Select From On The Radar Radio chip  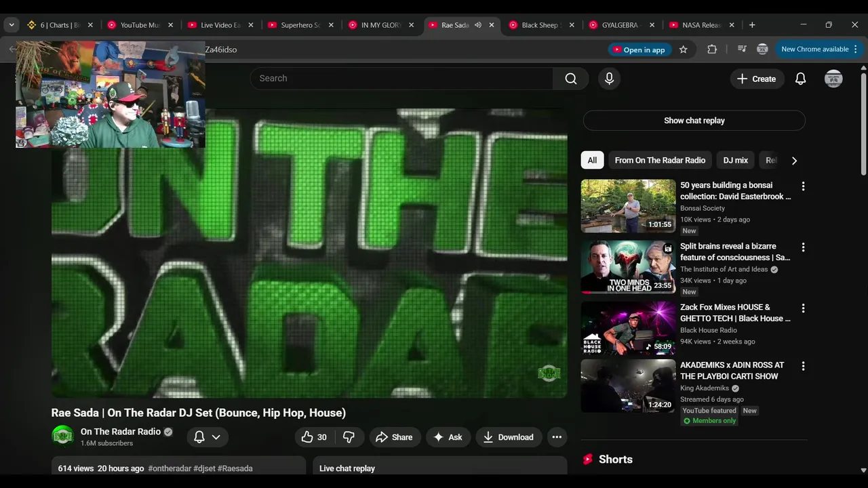[x=660, y=161]
